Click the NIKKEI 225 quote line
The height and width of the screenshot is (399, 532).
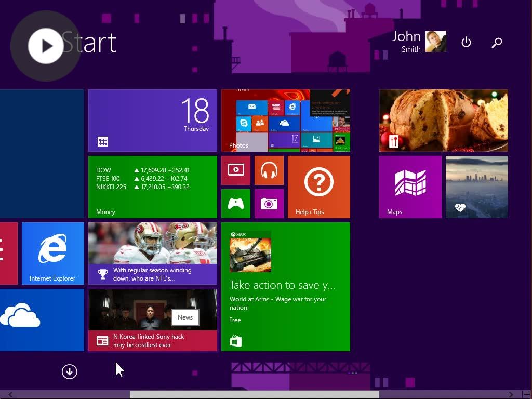pos(143,187)
